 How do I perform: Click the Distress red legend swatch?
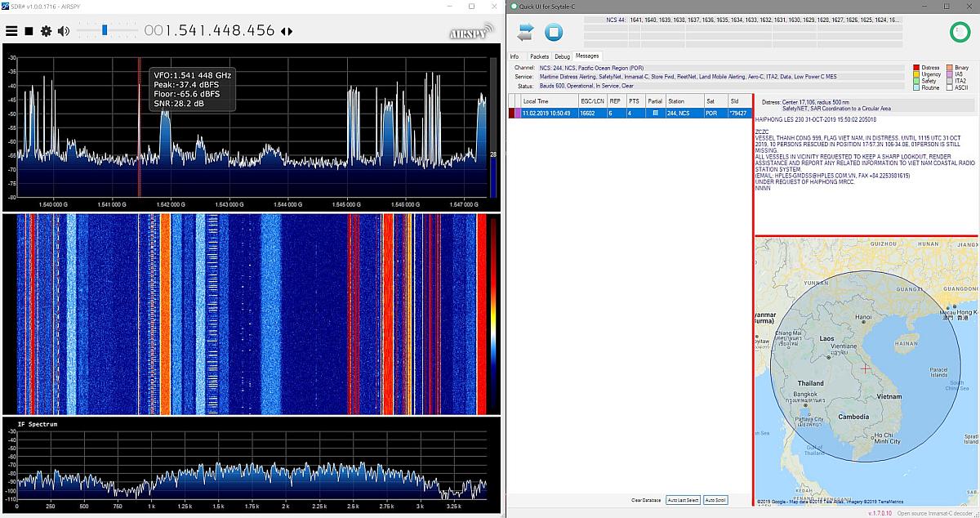pyautogui.click(x=916, y=68)
